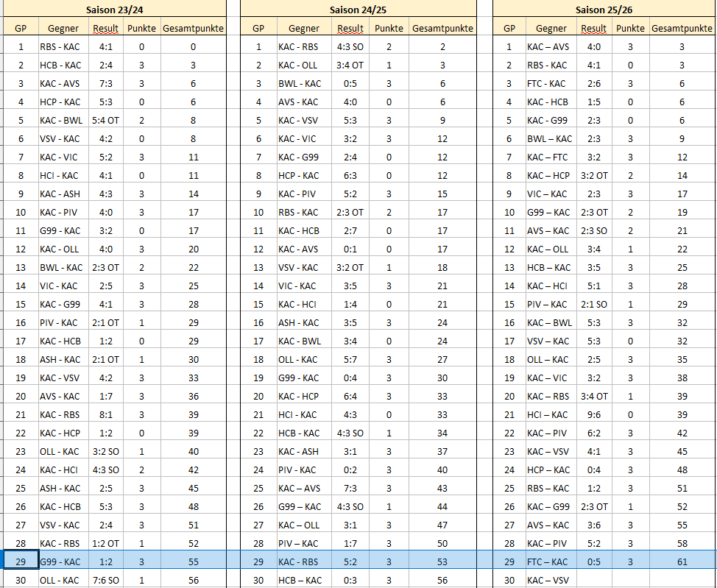Select the Saison 25/26 title cell
The height and width of the screenshot is (588, 717).
pyautogui.click(x=604, y=10)
